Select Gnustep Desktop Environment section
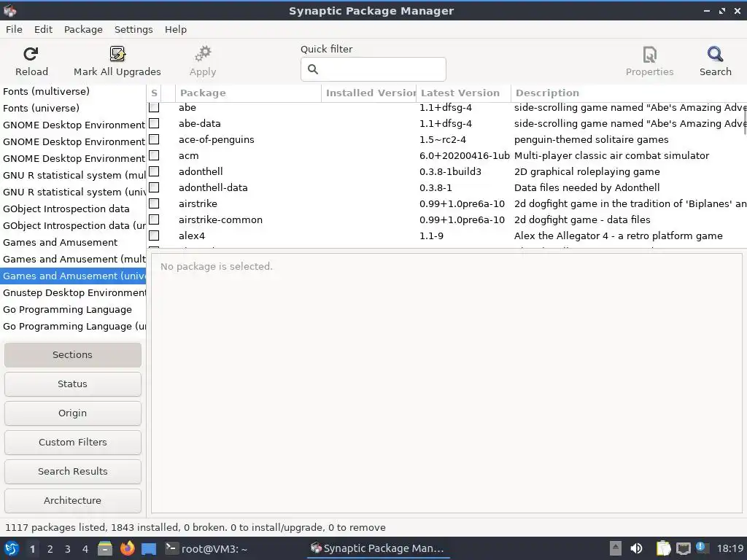 click(73, 293)
